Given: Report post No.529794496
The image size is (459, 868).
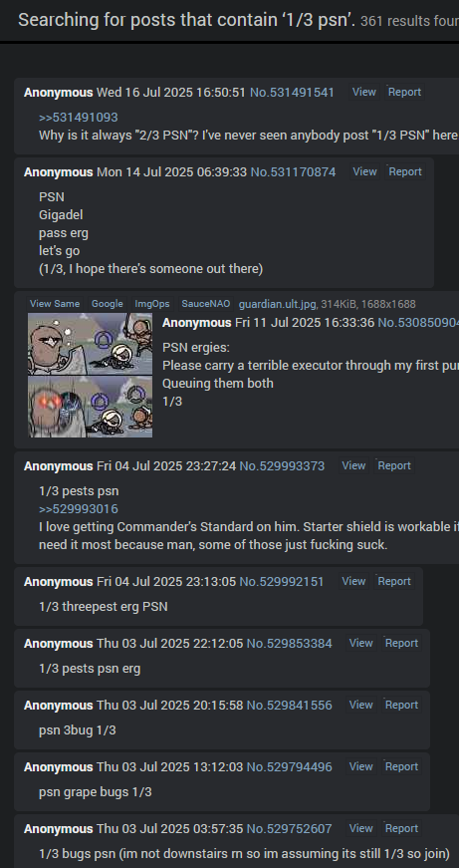Looking at the screenshot, I should (401, 767).
